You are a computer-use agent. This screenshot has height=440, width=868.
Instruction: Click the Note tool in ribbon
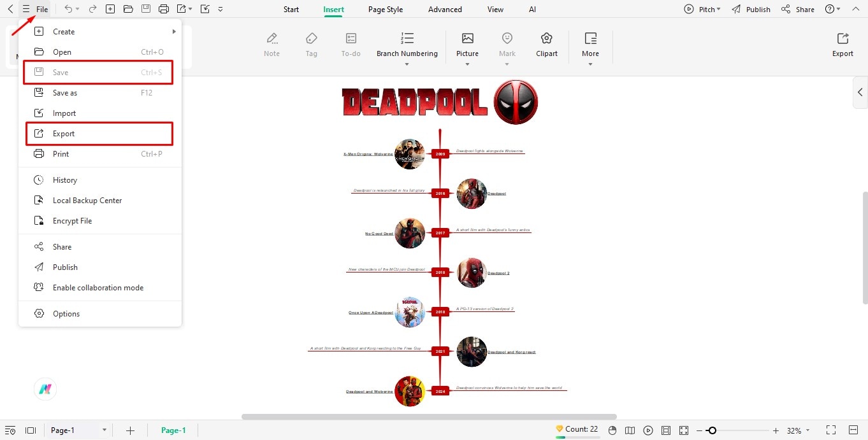[272, 45]
